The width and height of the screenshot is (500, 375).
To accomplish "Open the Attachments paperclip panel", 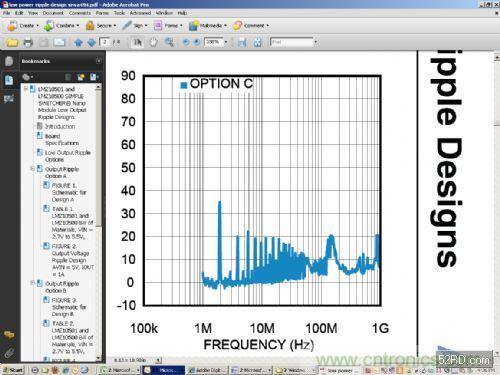I will pos(9,353).
